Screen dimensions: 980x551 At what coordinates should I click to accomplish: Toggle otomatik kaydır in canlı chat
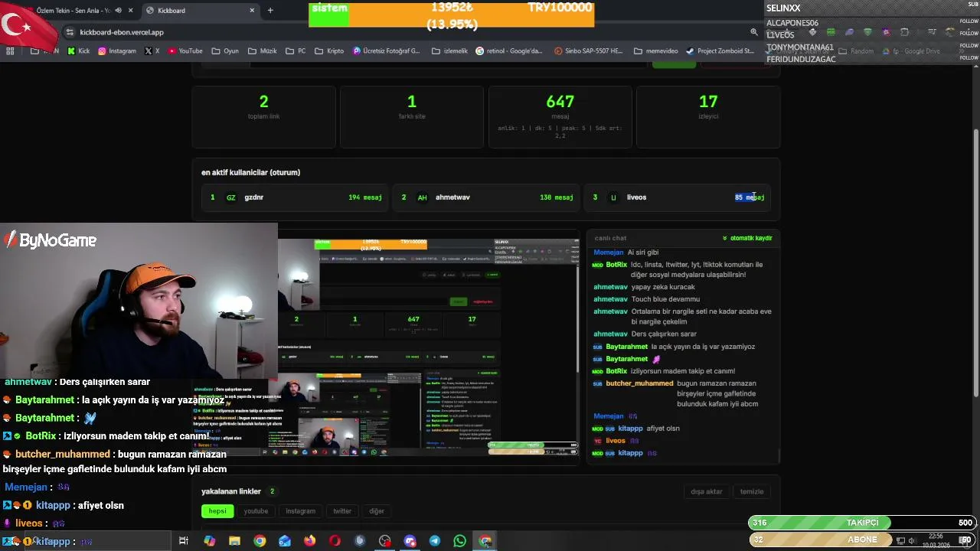pos(747,238)
